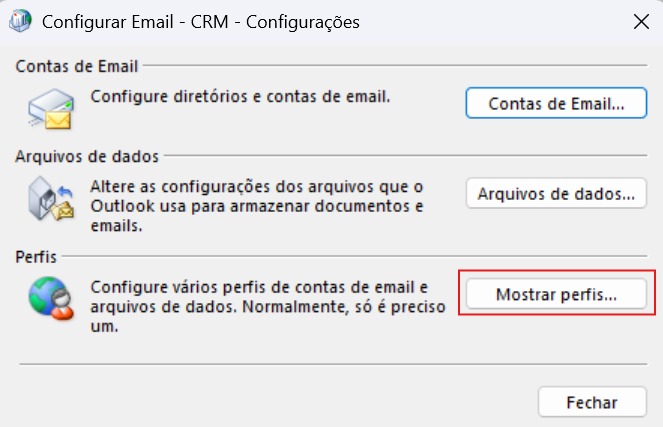Select the Arquivos de dados section header
The image size is (663, 427).
[x=87, y=156]
